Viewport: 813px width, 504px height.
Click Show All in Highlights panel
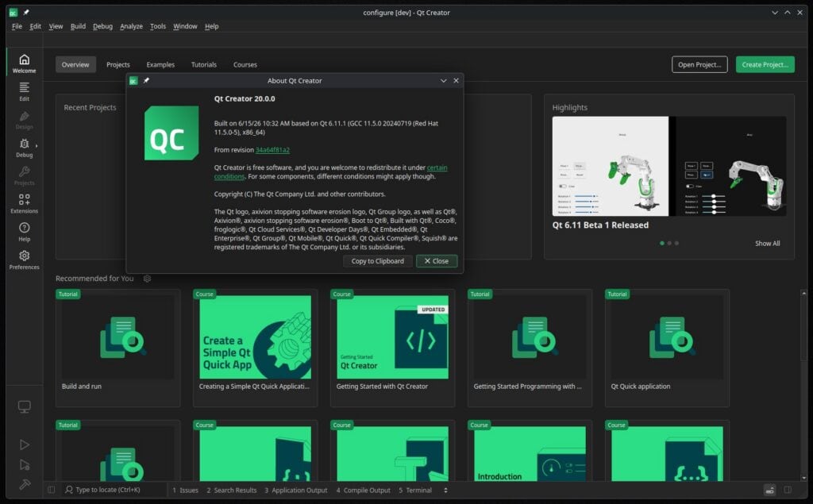(x=768, y=243)
